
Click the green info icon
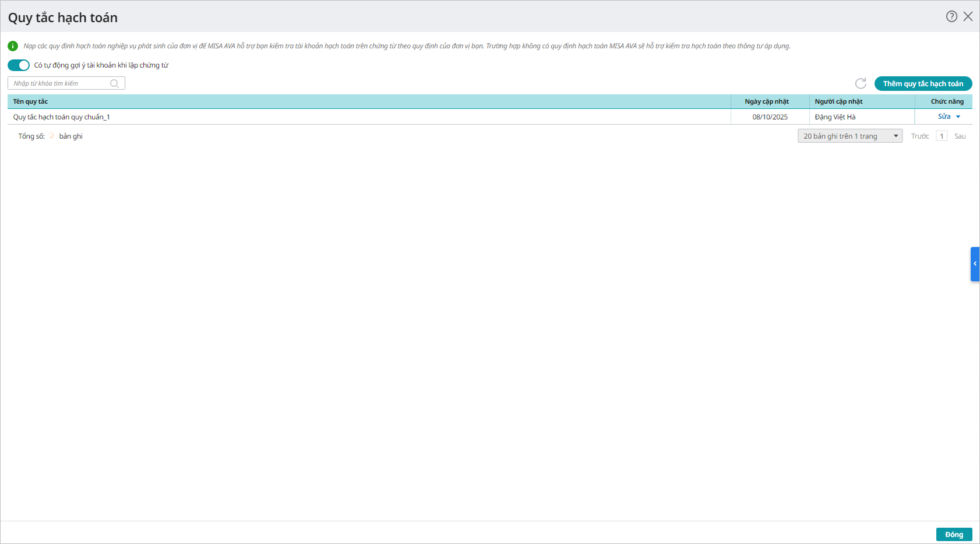(x=13, y=46)
